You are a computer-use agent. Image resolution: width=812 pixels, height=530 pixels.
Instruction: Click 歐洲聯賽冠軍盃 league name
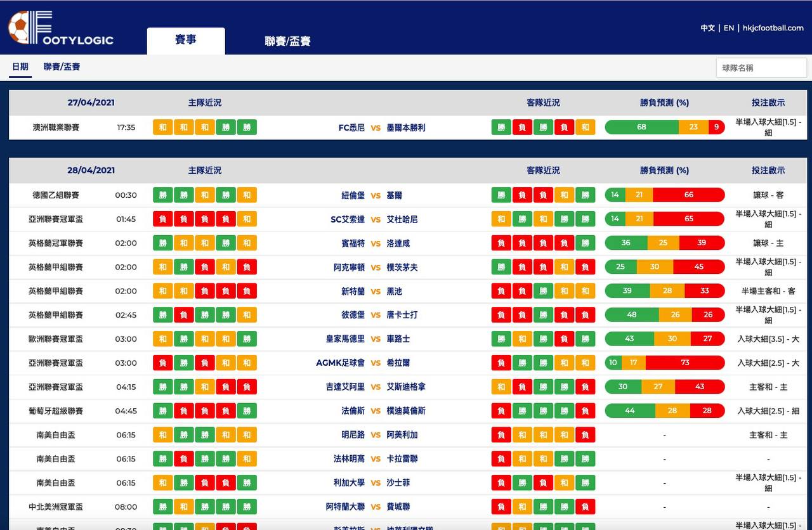coord(56,339)
